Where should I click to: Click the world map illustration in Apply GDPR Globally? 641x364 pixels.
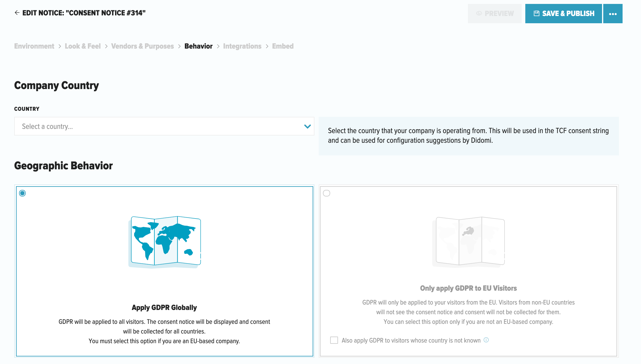[x=165, y=242]
